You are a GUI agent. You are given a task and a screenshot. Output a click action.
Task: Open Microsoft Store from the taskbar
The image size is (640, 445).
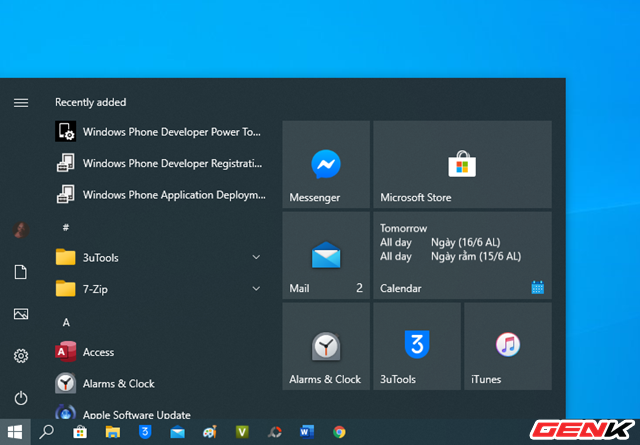coord(80,432)
